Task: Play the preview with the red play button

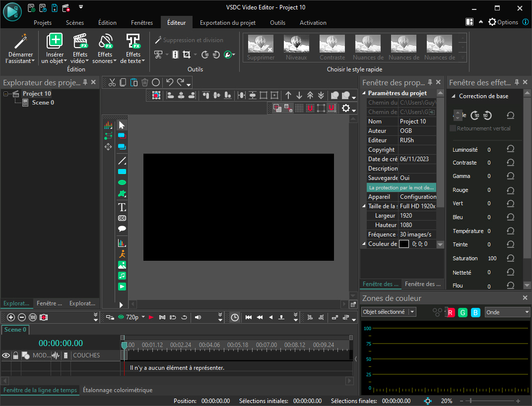Action: (x=151, y=317)
